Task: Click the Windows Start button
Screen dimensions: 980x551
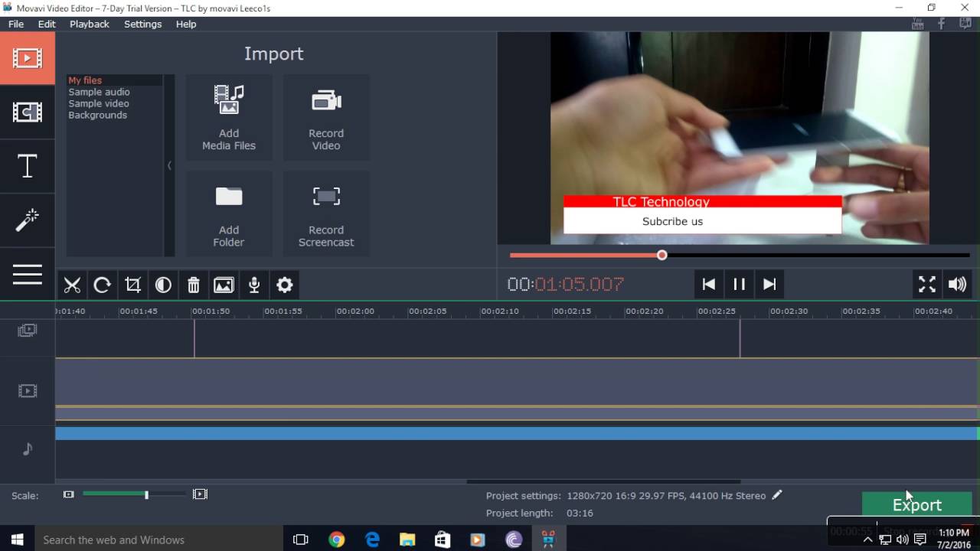Action: pos(16,540)
